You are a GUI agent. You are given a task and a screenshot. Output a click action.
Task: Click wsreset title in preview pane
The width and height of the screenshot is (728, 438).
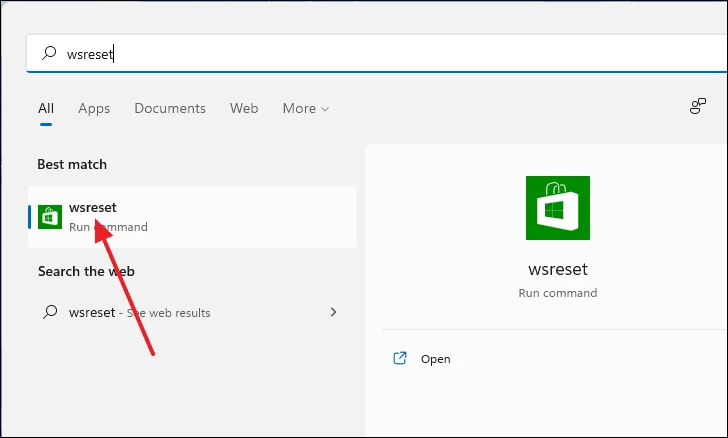(558, 269)
